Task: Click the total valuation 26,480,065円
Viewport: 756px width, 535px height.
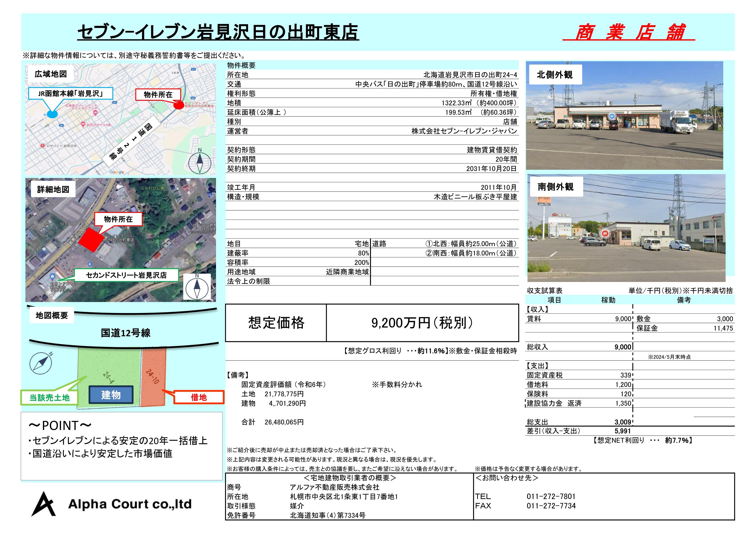Action: 284,422
